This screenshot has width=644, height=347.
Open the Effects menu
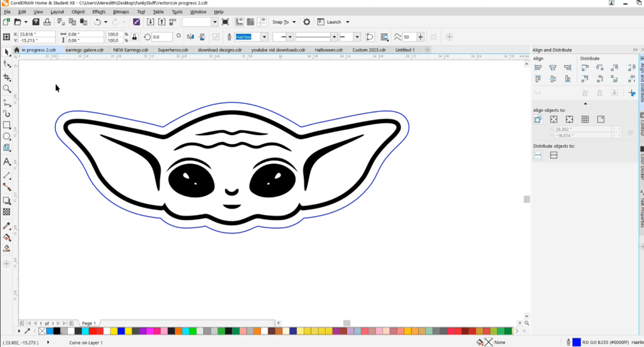(x=99, y=12)
